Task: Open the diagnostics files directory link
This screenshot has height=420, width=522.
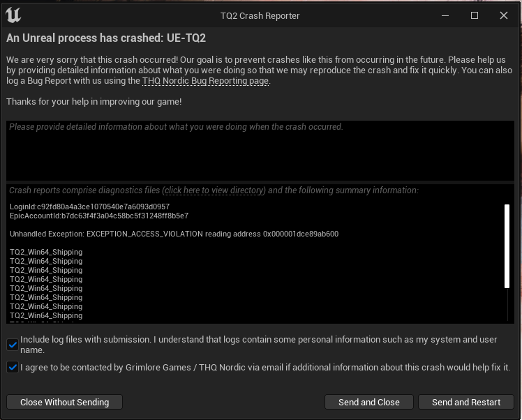Action: (x=214, y=190)
